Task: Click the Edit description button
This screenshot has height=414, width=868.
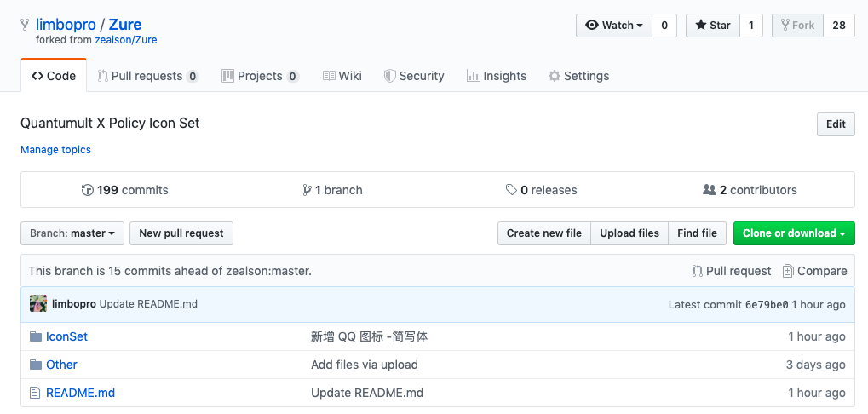Action: 836,124
